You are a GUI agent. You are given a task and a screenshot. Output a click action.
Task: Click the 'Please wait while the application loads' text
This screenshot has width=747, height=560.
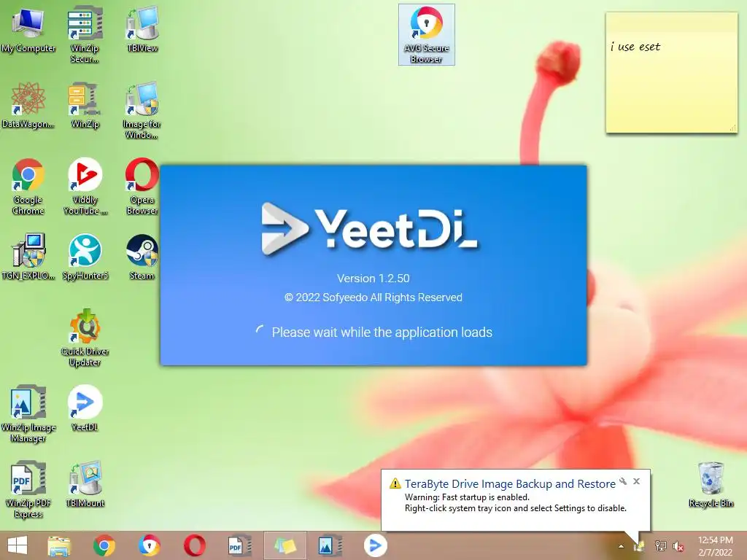[x=382, y=332]
